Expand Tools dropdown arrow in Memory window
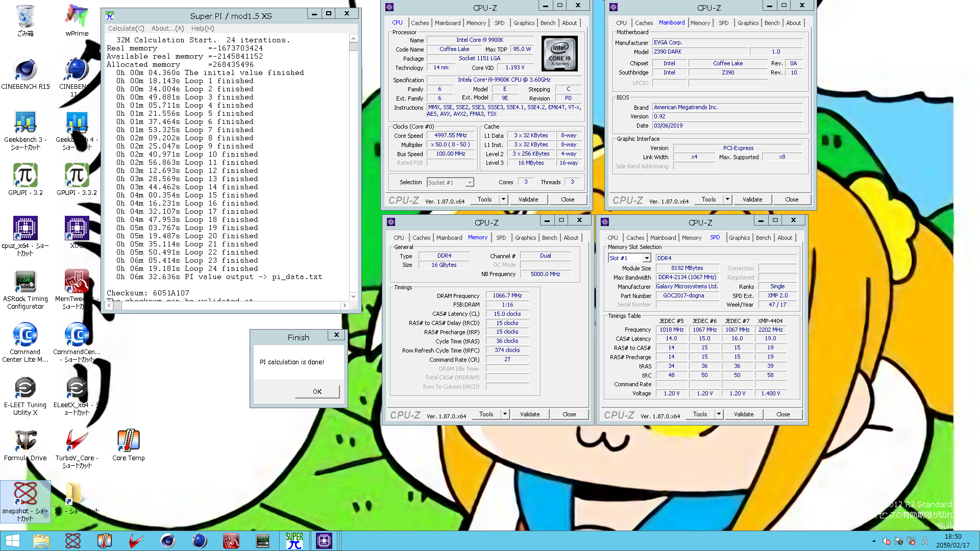Viewport: 980px width, 551px height. 505,414
